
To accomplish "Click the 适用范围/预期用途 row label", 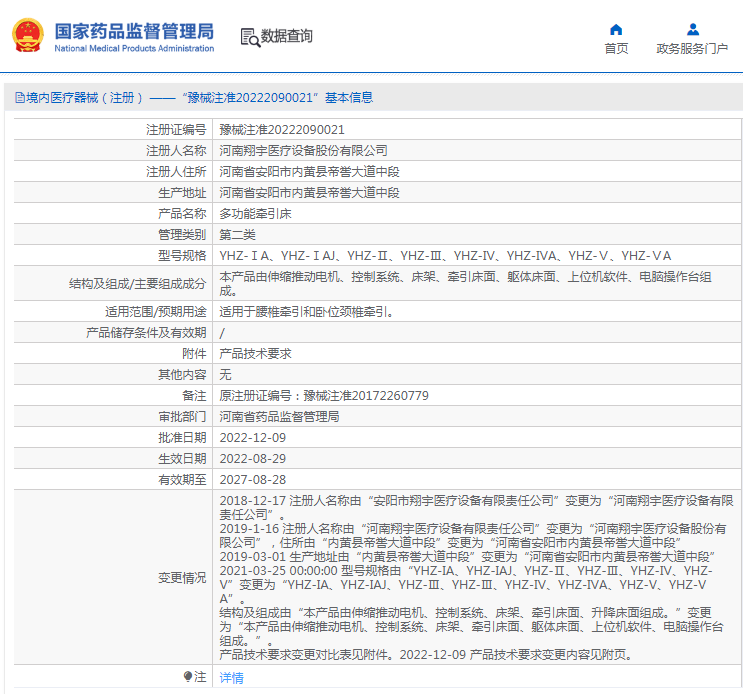I will point(155,312).
